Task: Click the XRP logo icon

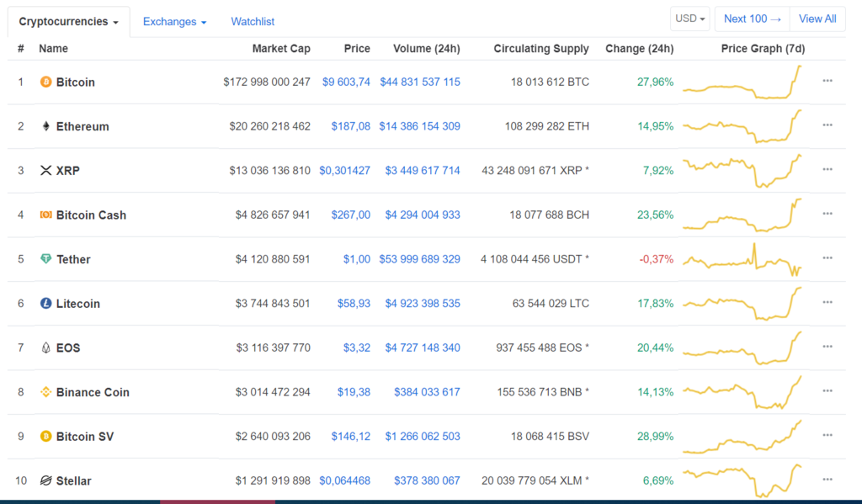Action: (x=45, y=171)
